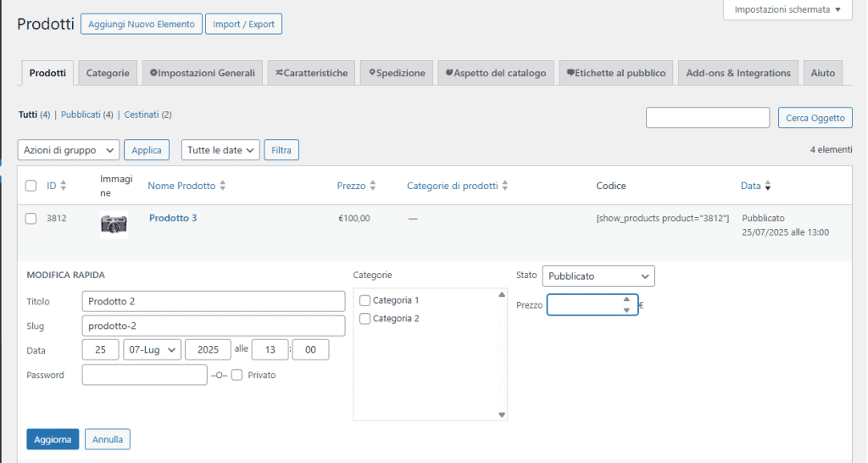868x463 pixels.
Task: Open the Caratteristiche tab
Action: tap(312, 73)
